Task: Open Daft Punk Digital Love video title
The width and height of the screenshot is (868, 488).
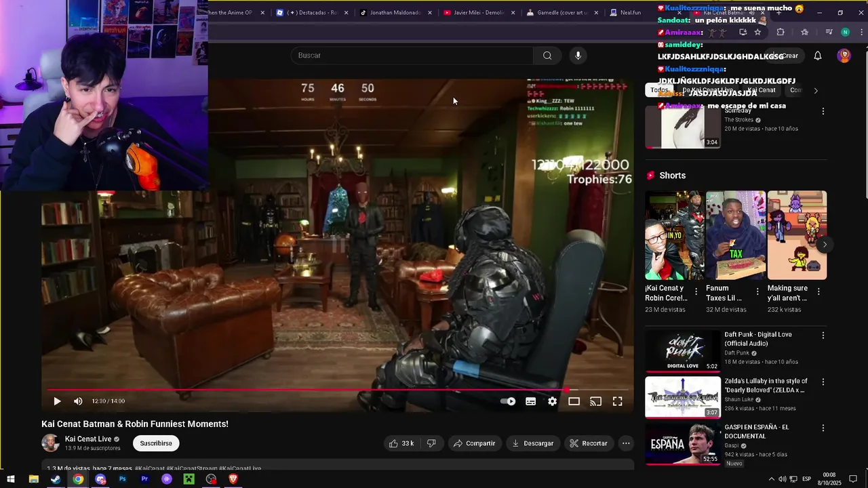Action: pyautogui.click(x=758, y=339)
